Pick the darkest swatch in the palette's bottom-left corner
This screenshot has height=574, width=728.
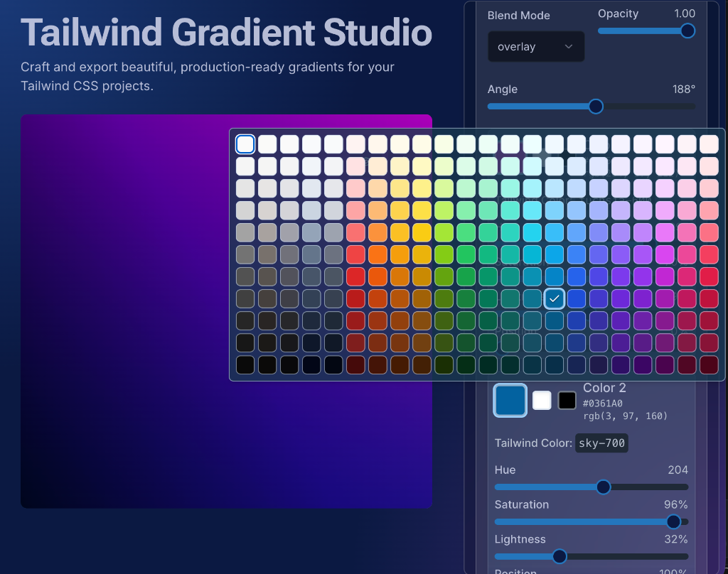pos(245,364)
